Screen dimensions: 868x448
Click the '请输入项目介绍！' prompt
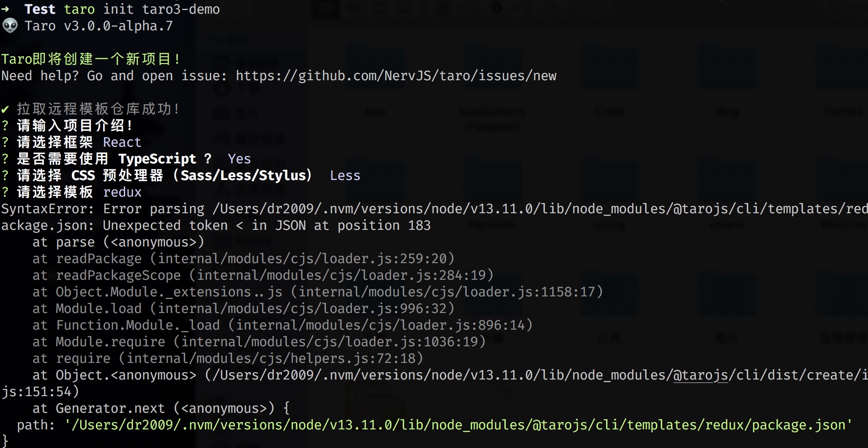[x=75, y=126]
